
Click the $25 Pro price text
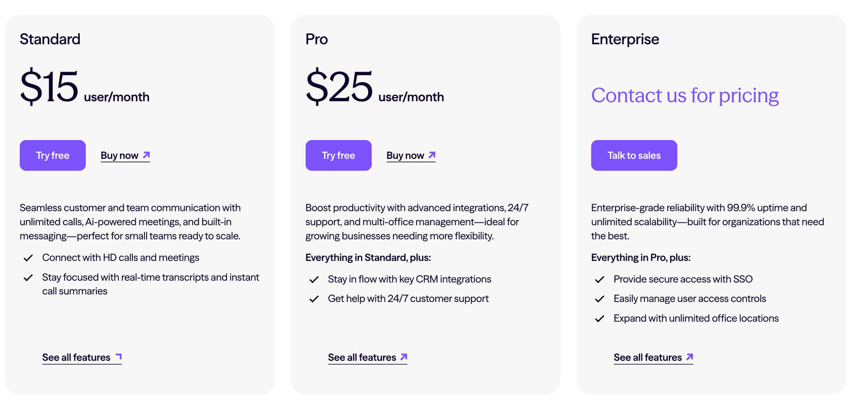[339, 86]
